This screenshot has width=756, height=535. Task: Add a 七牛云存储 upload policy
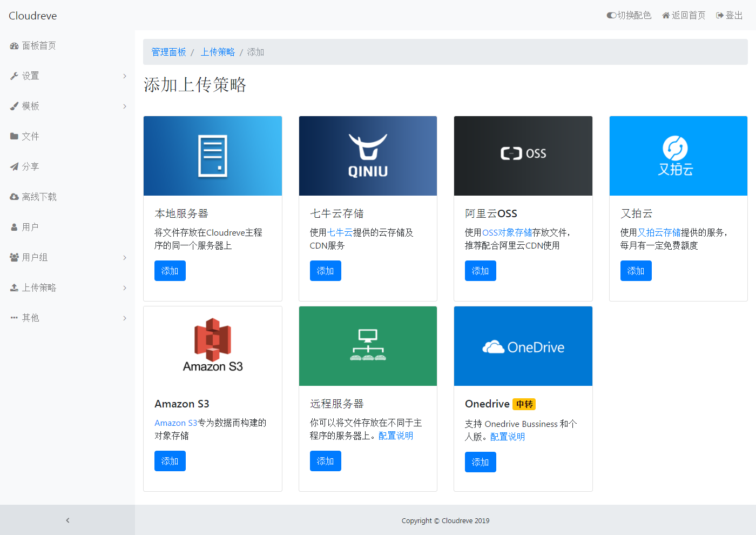coord(326,271)
